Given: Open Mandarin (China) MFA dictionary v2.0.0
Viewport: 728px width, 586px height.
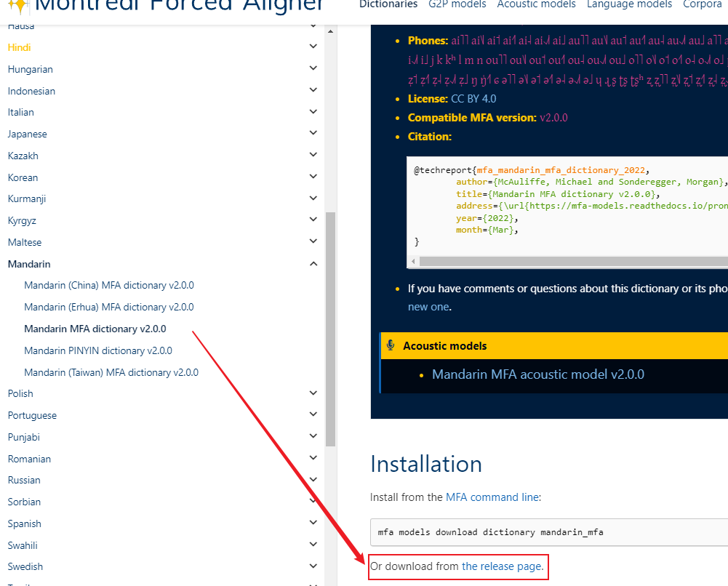Looking at the screenshot, I should (109, 285).
